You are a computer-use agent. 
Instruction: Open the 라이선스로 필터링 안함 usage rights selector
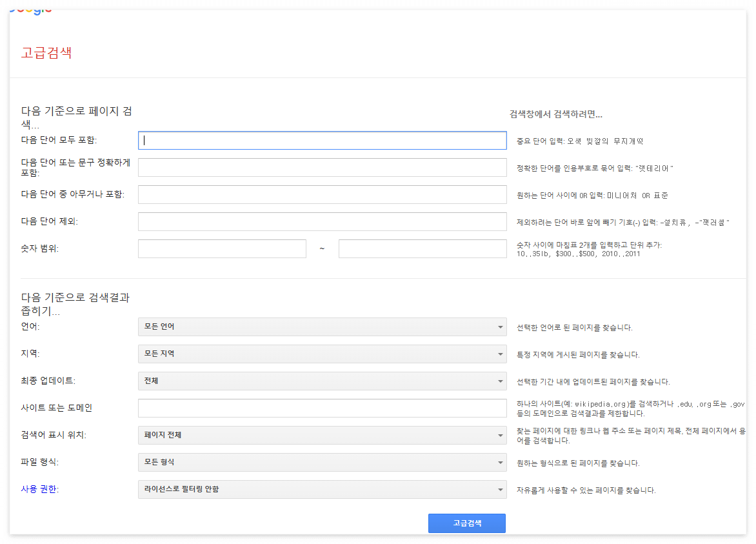323,490
